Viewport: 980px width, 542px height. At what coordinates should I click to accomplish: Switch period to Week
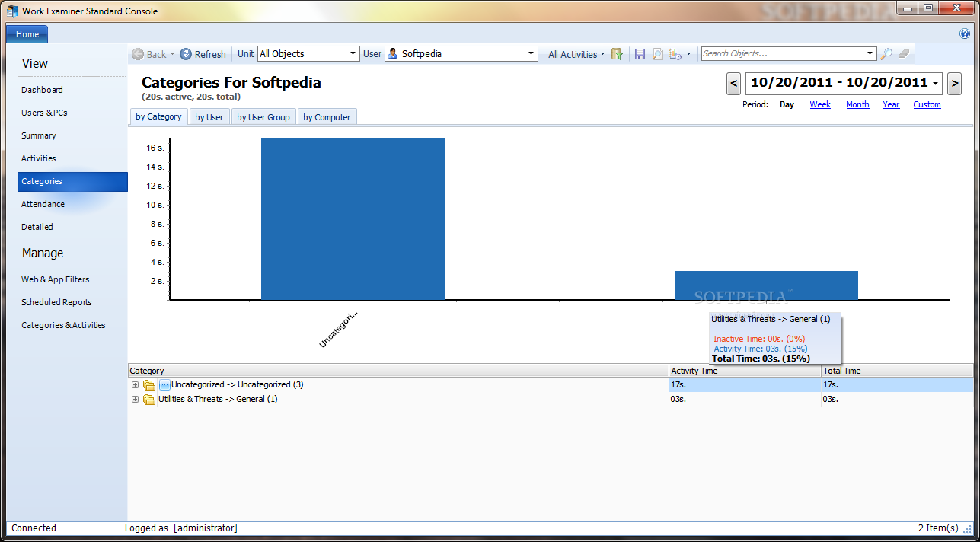coord(820,105)
